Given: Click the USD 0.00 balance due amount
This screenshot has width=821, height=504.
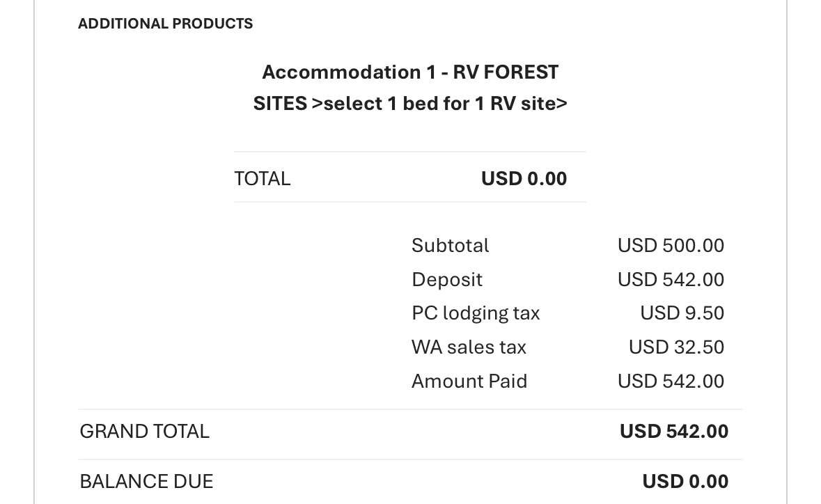Looking at the screenshot, I should click(685, 482).
